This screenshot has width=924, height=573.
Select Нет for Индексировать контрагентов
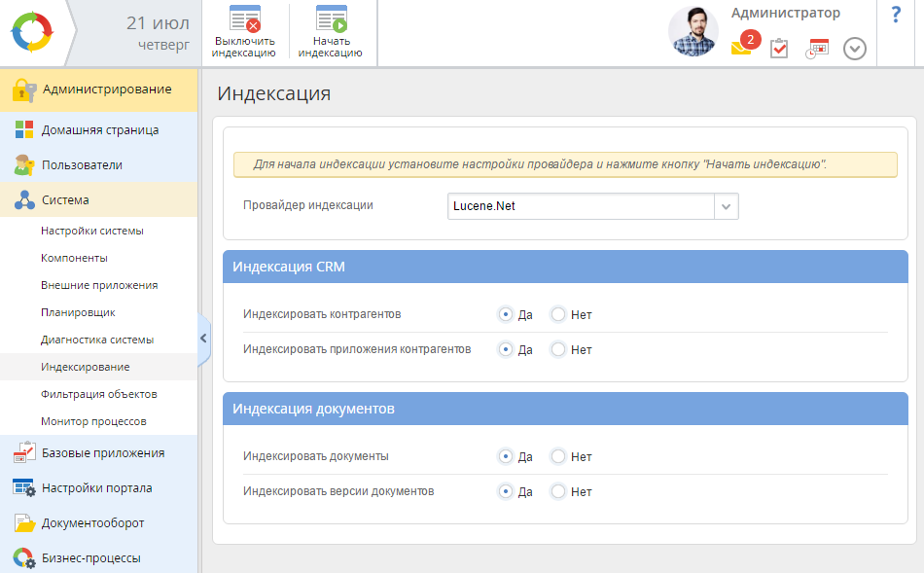pos(558,314)
